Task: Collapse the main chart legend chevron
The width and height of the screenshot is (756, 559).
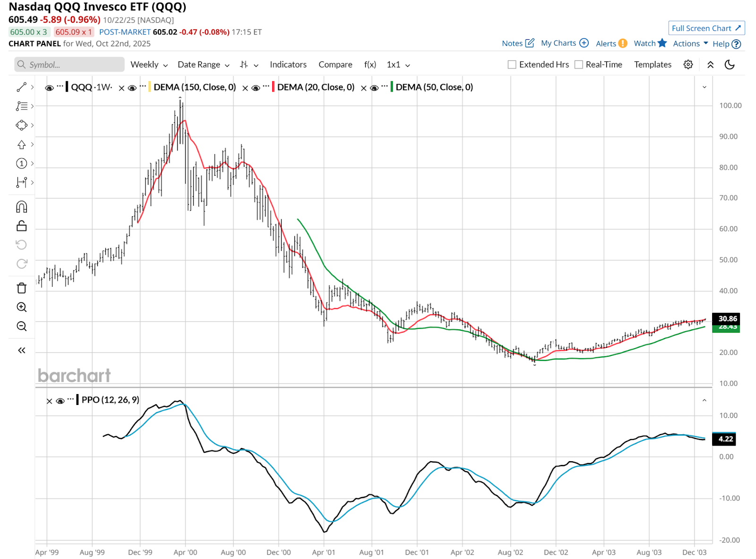Action: click(704, 87)
